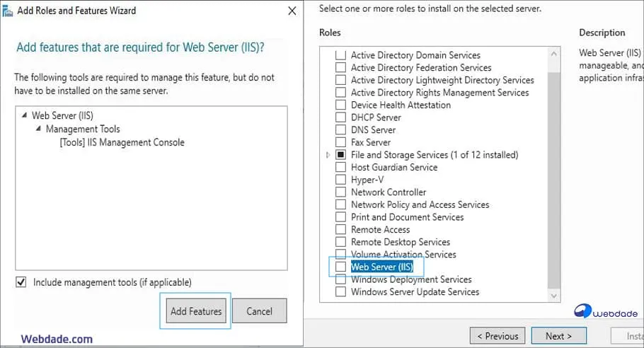644x348 pixels.
Task: Enable the DHCP Server role checkbox
Action: click(341, 117)
